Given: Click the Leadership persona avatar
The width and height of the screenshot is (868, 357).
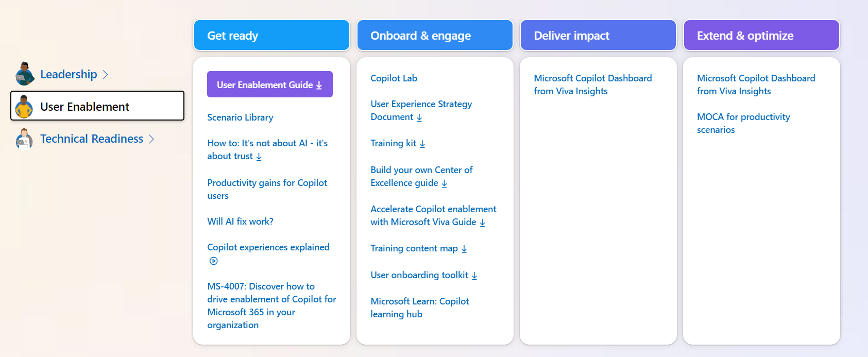Looking at the screenshot, I should coord(23,74).
